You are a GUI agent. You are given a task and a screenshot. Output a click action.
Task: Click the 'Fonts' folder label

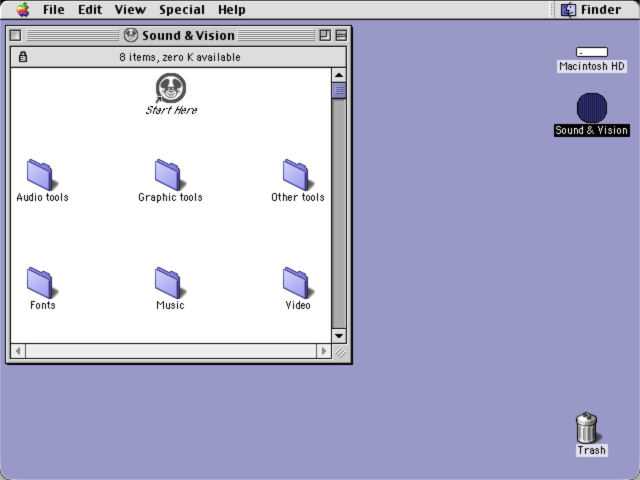(42, 305)
